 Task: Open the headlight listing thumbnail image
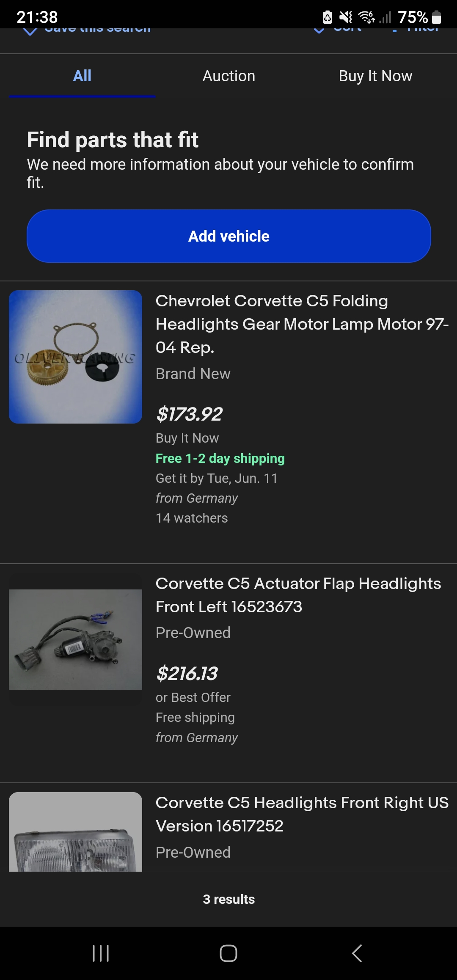tap(75, 832)
